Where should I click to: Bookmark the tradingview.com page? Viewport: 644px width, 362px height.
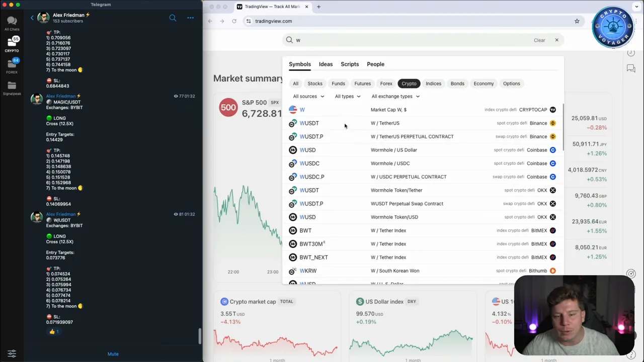tap(577, 21)
